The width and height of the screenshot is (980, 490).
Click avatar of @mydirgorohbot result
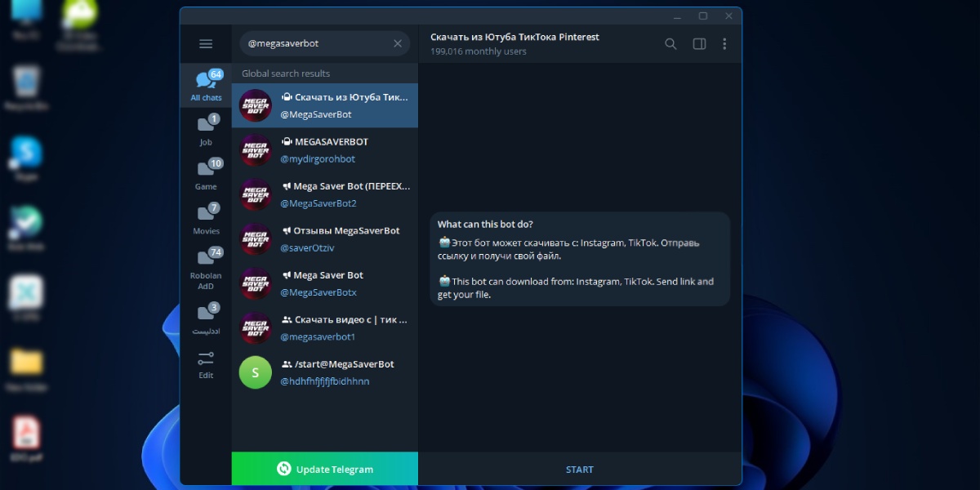coord(256,150)
